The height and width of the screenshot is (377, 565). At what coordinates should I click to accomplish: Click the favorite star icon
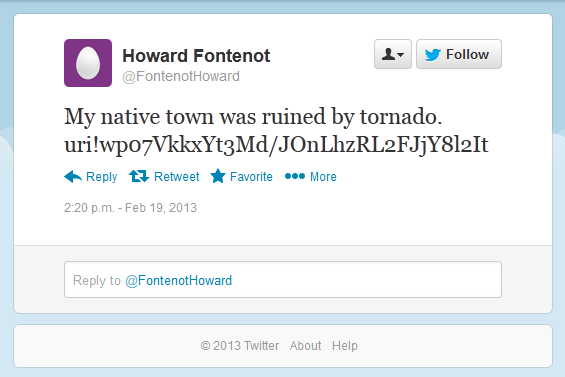[218, 176]
